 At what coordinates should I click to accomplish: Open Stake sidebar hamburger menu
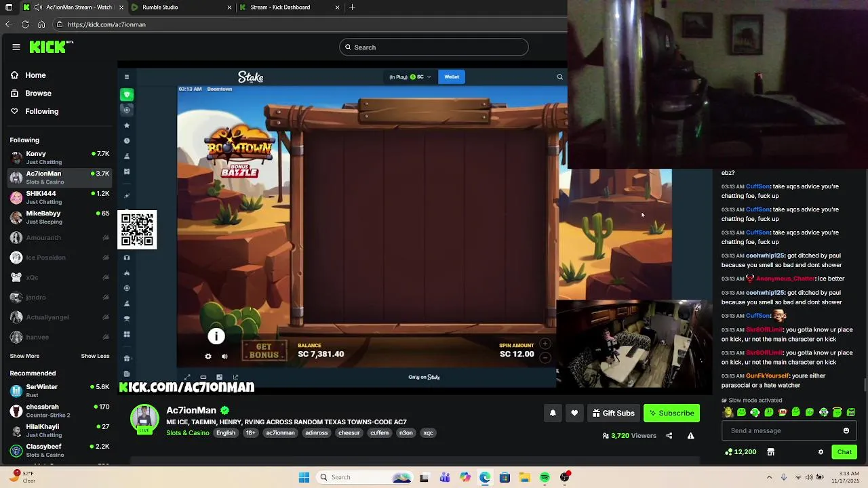point(127,77)
